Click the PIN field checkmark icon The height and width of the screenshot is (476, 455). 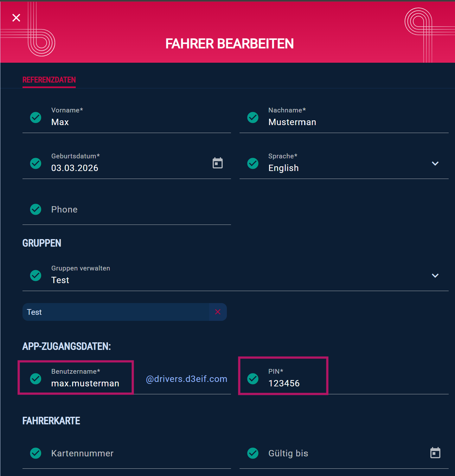point(253,379)
